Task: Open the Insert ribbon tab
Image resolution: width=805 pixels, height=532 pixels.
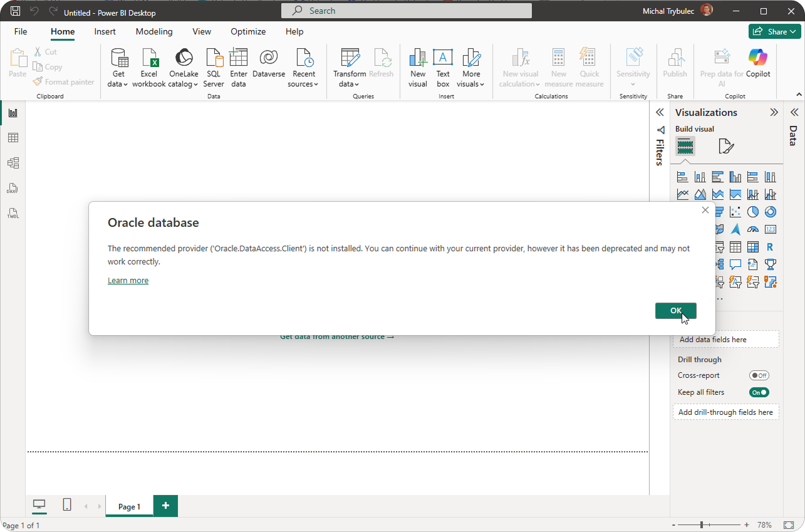Action: pyautogui.click(x=105, y=31)
